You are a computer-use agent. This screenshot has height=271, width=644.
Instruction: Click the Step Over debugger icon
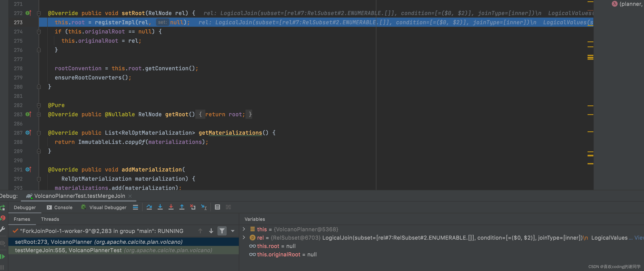tap(149, 207)
